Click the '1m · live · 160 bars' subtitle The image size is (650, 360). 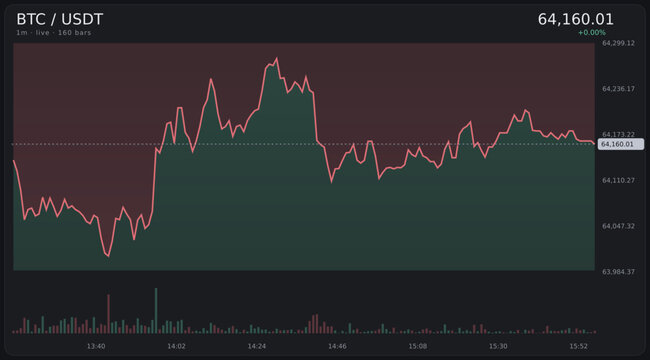pos(53,33)
